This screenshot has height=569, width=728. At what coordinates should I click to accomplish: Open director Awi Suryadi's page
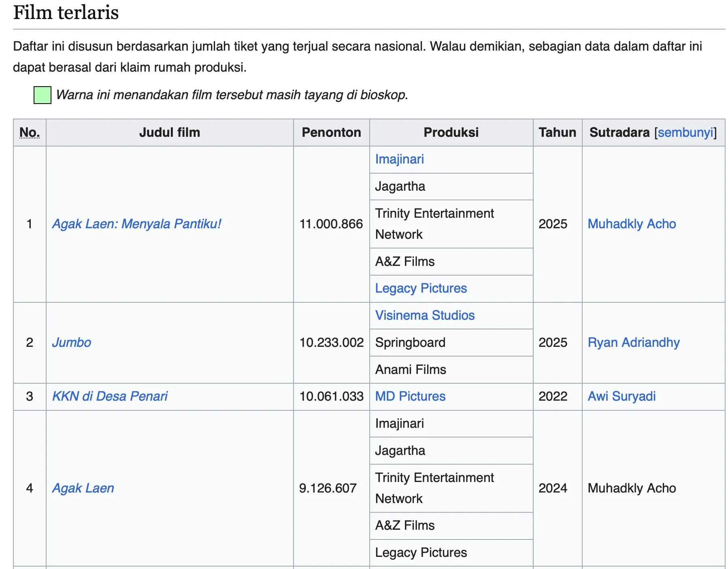[622, 396]
